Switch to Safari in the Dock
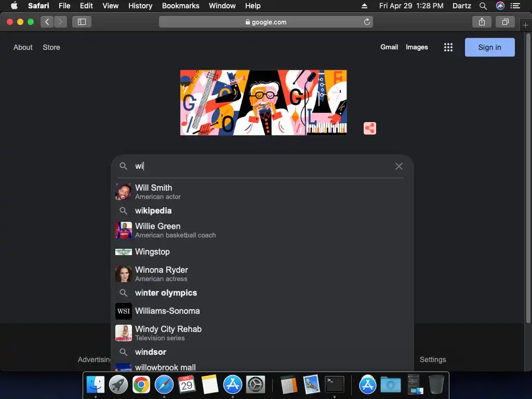 (x=164, y=384)
